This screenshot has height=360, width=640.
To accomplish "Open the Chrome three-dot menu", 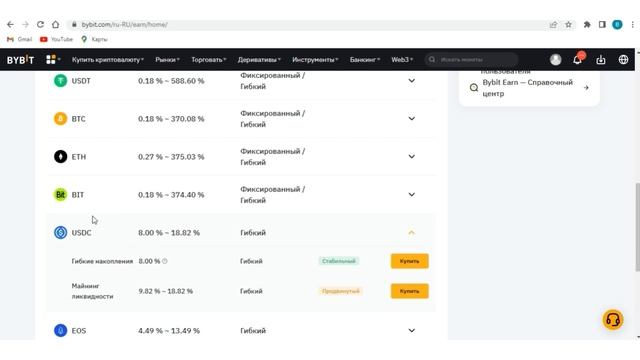I will [x=633, y=24].
